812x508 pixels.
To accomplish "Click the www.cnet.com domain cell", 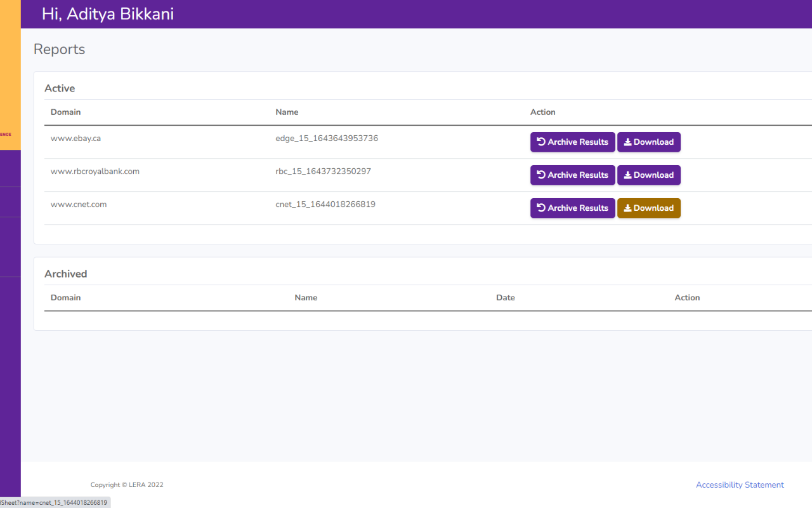I will pos(79,204).
